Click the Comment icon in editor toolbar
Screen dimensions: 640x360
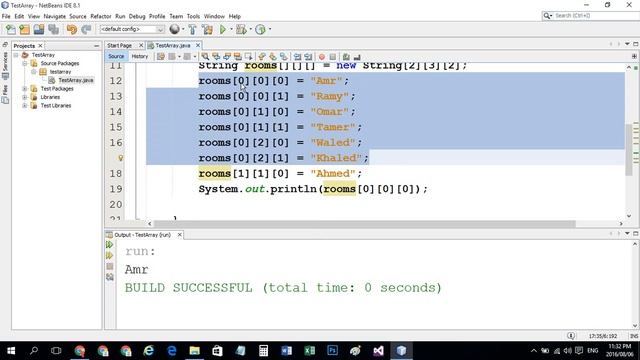coord(346,57)
